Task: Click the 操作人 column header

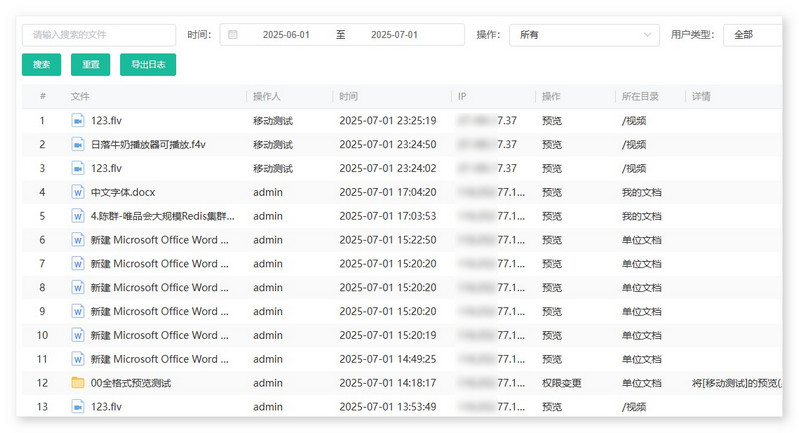Action: tap(267, 96)
